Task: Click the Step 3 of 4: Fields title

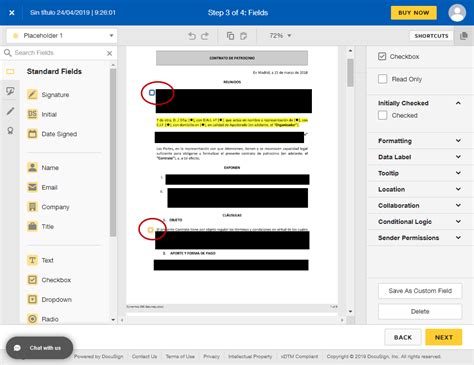Action: pyautogui.click(x=238, y=13)
